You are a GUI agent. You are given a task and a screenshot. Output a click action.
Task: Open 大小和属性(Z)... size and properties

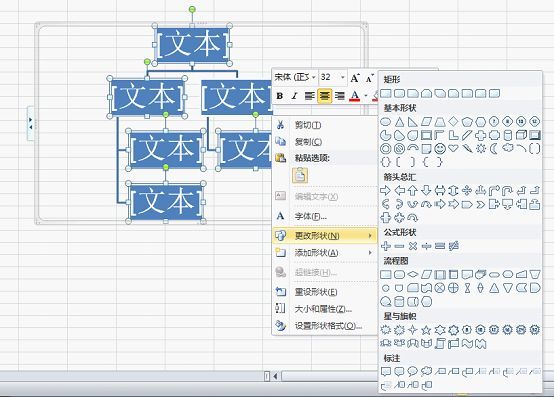[x=324, y=309]
